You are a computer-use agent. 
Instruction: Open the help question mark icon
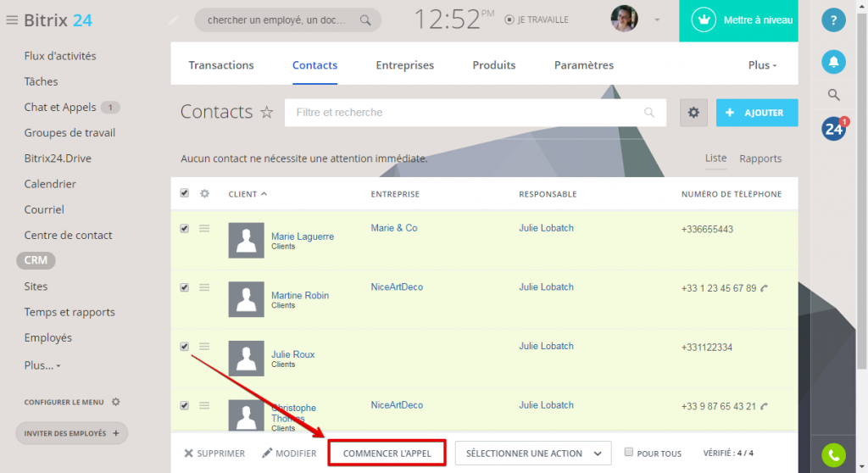[x=833, y=20]
